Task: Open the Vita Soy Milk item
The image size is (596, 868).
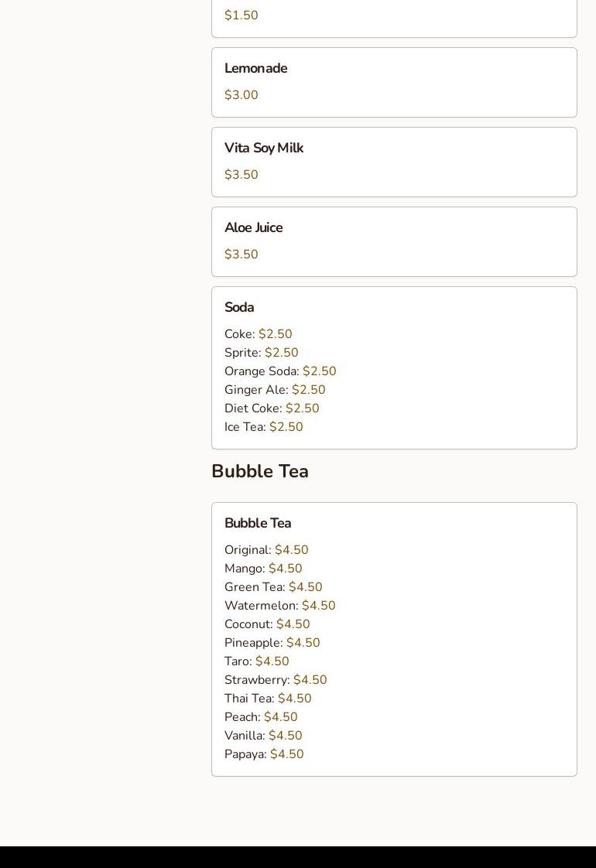Action: click(394, 162)
